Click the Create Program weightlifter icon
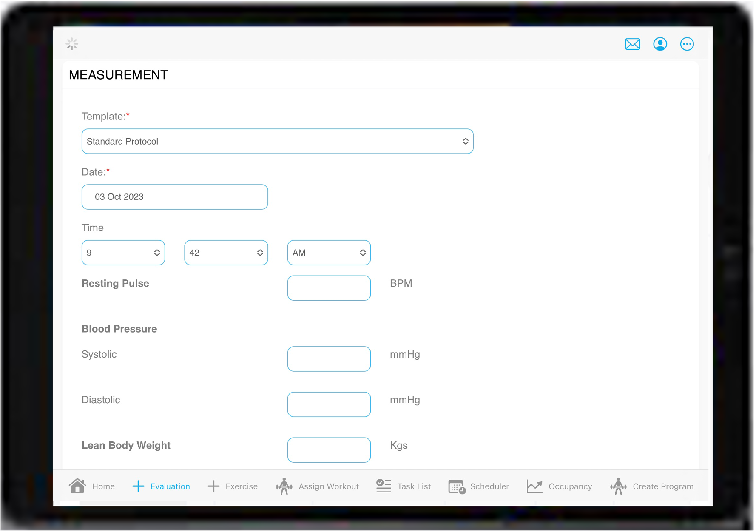The width and height of the screenshot is (756, 532). click(x=618, y=486)
